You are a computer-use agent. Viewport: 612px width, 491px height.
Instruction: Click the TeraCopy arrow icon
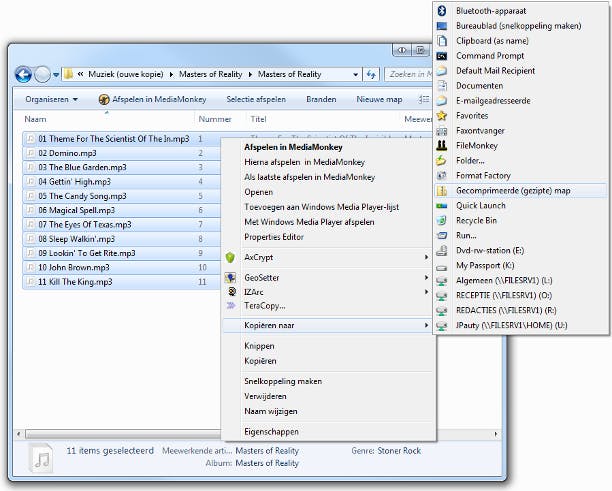coord(231,306)
